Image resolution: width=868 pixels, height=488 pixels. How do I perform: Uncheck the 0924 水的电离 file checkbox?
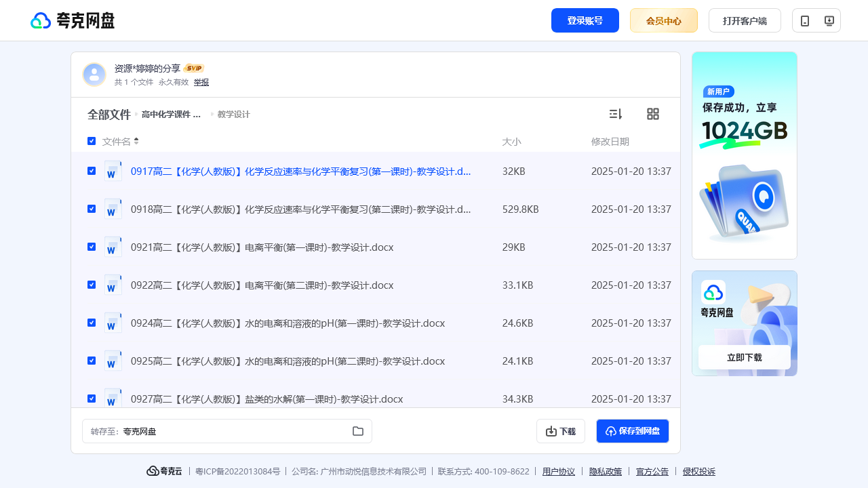pos(92,323)
